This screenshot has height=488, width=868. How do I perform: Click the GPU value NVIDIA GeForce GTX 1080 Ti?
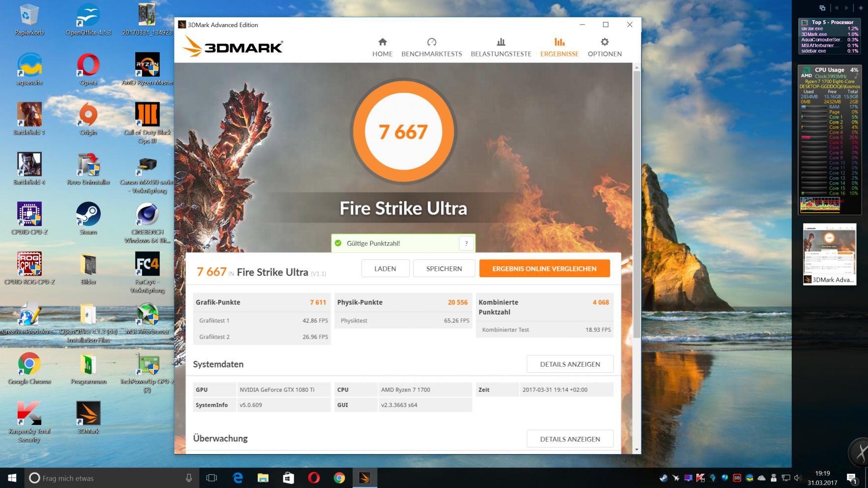[x=277, y=390]
